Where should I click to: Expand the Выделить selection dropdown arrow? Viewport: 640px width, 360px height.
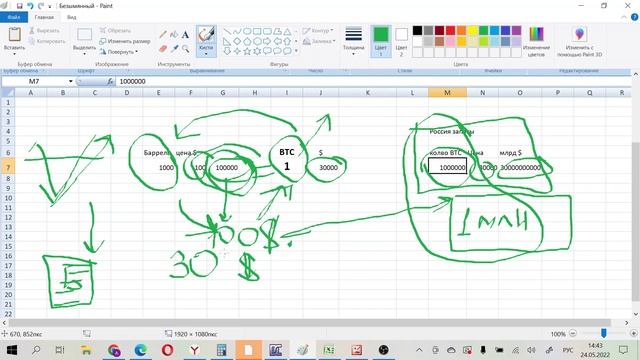pos(84,54)
